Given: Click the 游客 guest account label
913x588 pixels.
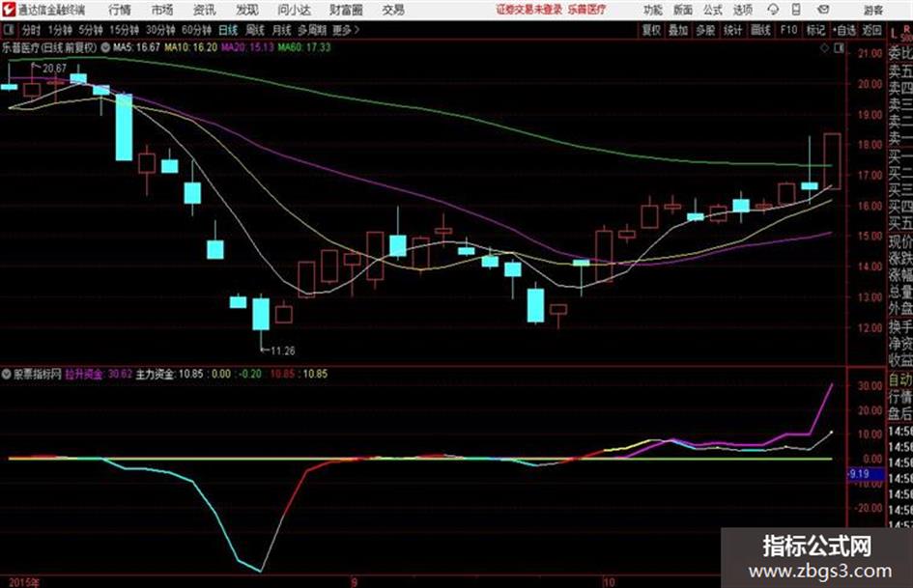Looking at the screenshot, I should pos(872,10).
